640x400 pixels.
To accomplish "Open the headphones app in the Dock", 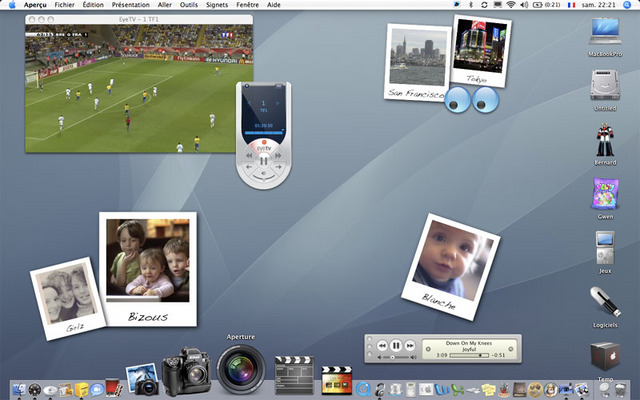I will point(380,389).
